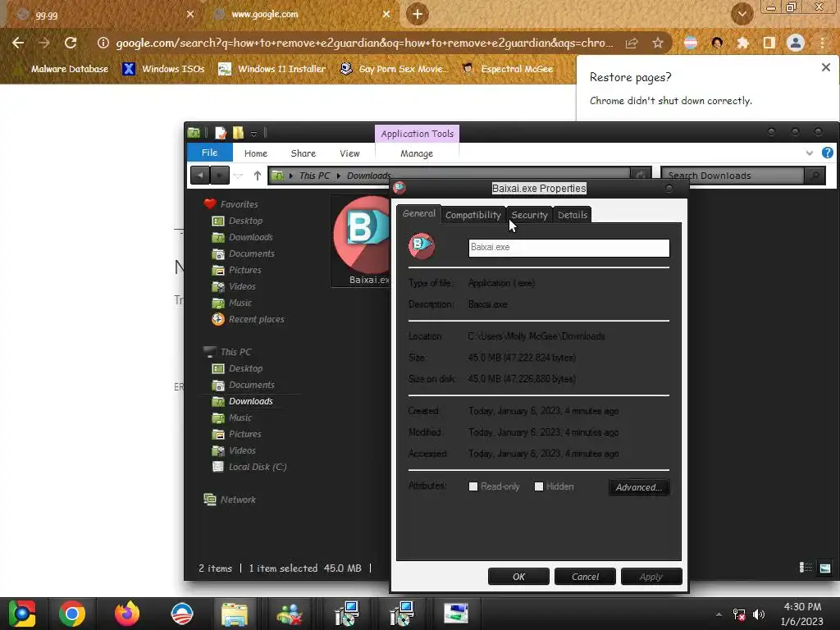This screenshot has width=840, height=630.
Task: Open quick access toolbar customize dropdown
Action: pos(254,134)
